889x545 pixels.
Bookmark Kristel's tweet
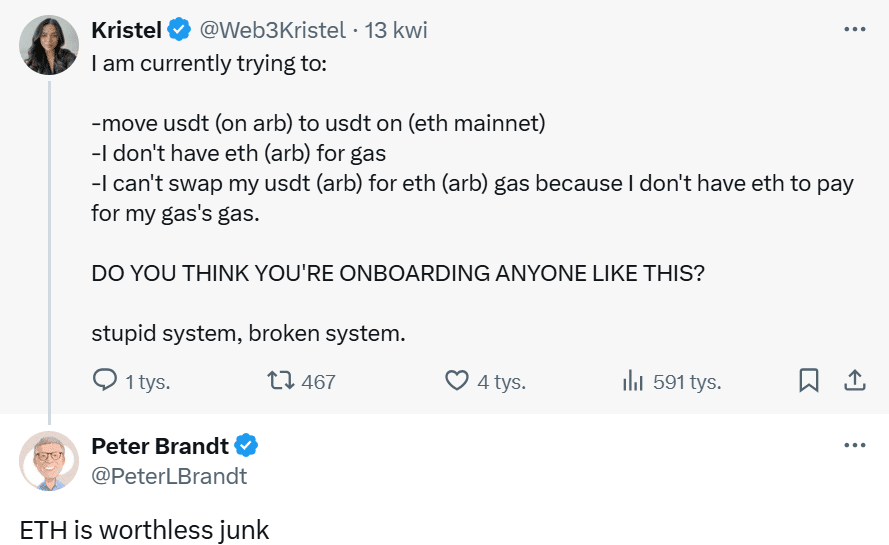point(808,381)
